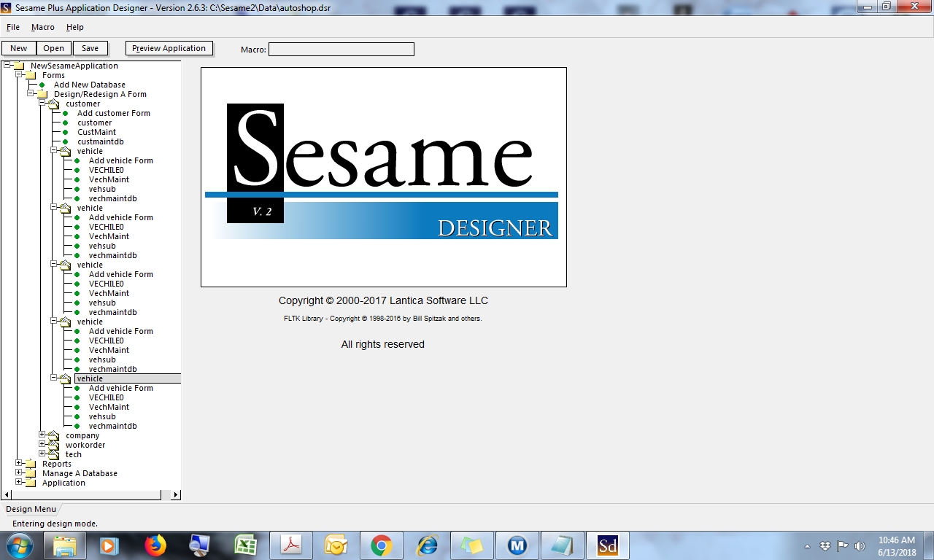Click the tech form folder icon
Viewport: 934px width, 560px height.
tap(53, 454)
